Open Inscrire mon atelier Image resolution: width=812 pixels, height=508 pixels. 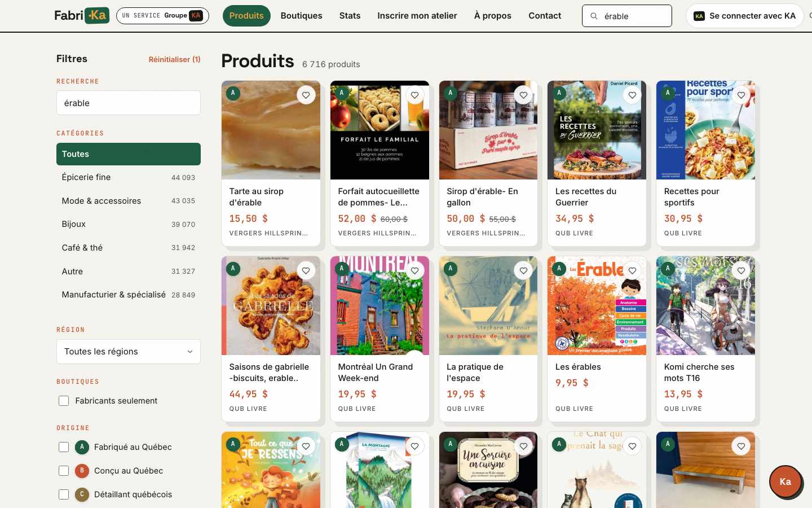pos(417,16)
